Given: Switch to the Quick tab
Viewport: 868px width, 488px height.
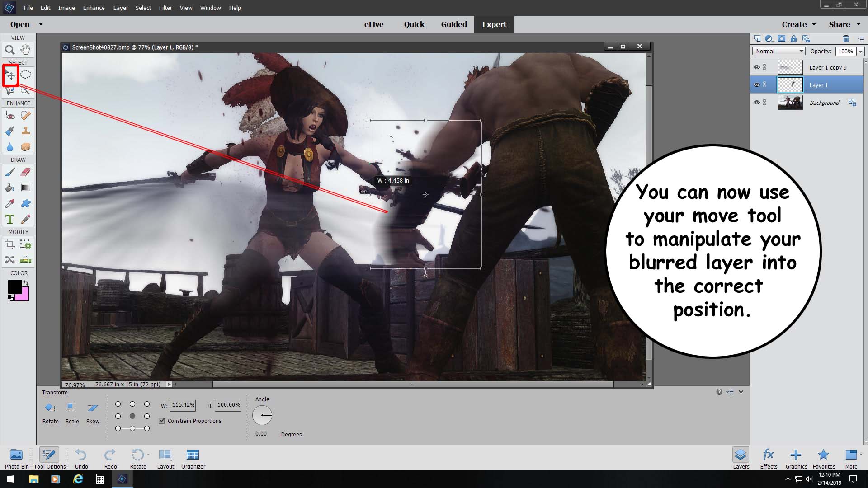Looking at the screenshot, I should 414,24.
